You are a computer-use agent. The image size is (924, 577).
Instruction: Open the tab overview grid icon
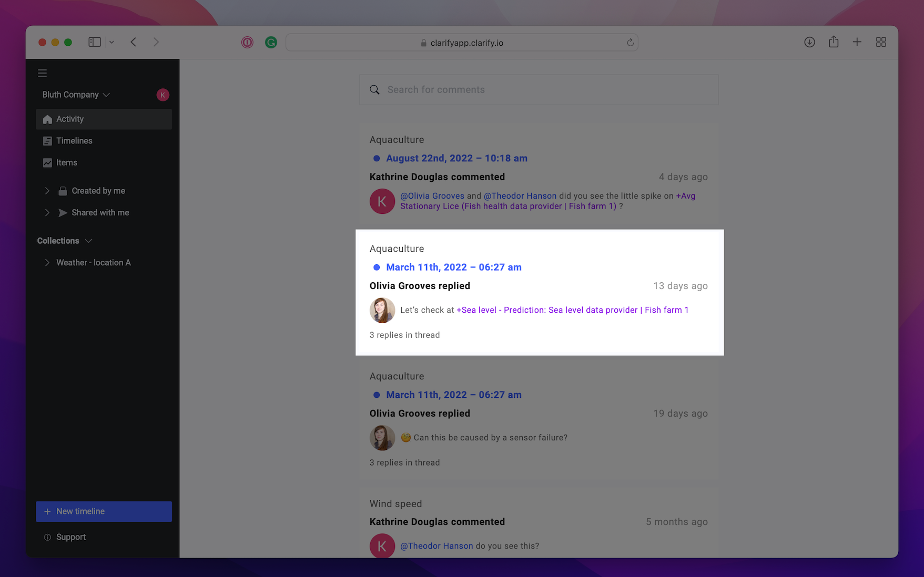(x=881, y=42)
